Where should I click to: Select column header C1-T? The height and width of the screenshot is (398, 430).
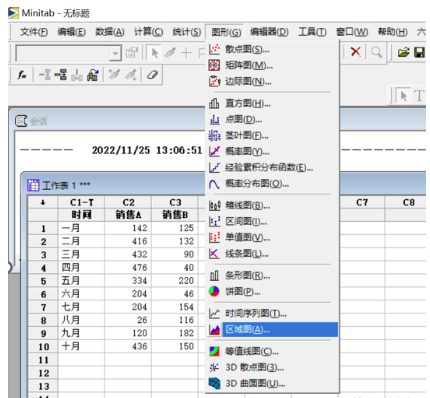82,202
